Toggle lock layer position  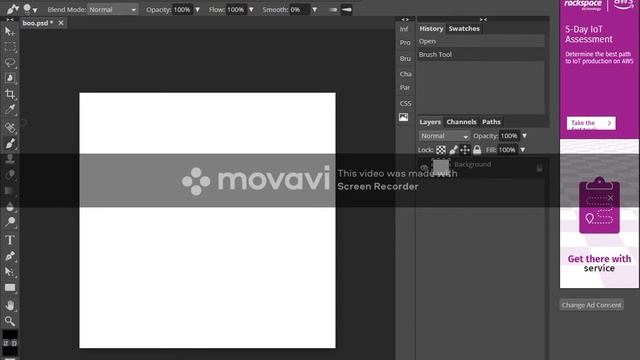point(465,150)
